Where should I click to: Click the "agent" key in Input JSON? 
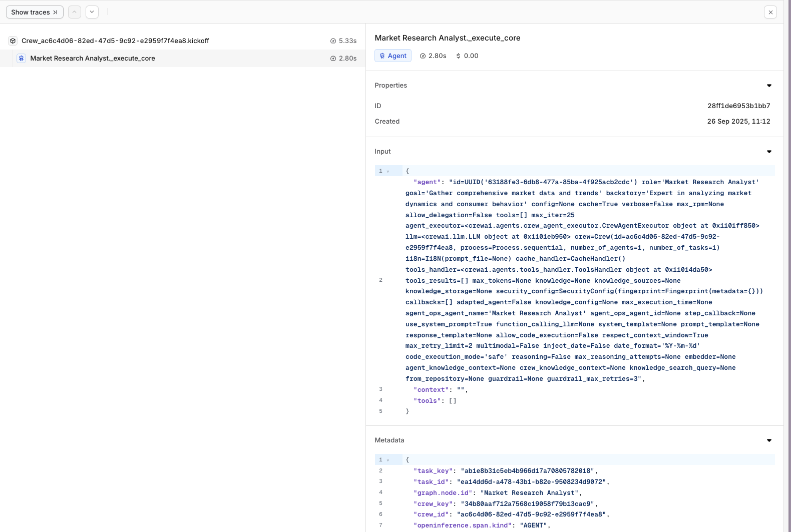(427, 182)
